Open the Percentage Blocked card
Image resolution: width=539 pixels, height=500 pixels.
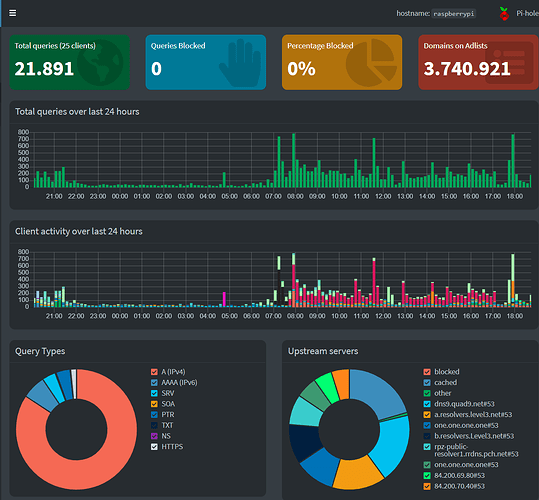[342, 62]
